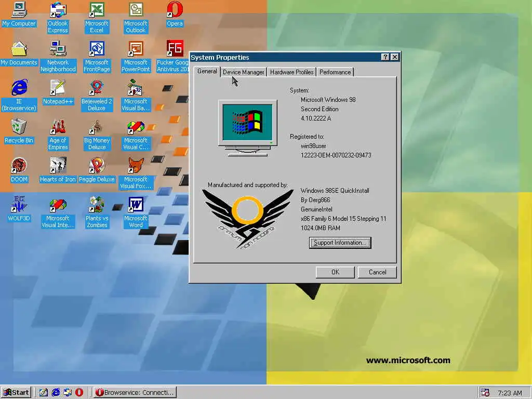This screenshot has height=399, width=532.
Task: Click the winged manufacturer logo image
Action: [x=248, y=219]
